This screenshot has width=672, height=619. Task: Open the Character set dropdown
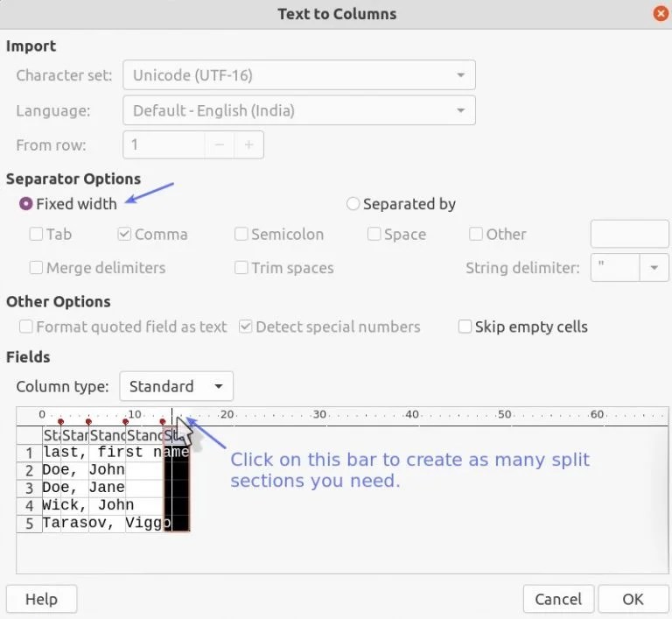pos(299,75)
